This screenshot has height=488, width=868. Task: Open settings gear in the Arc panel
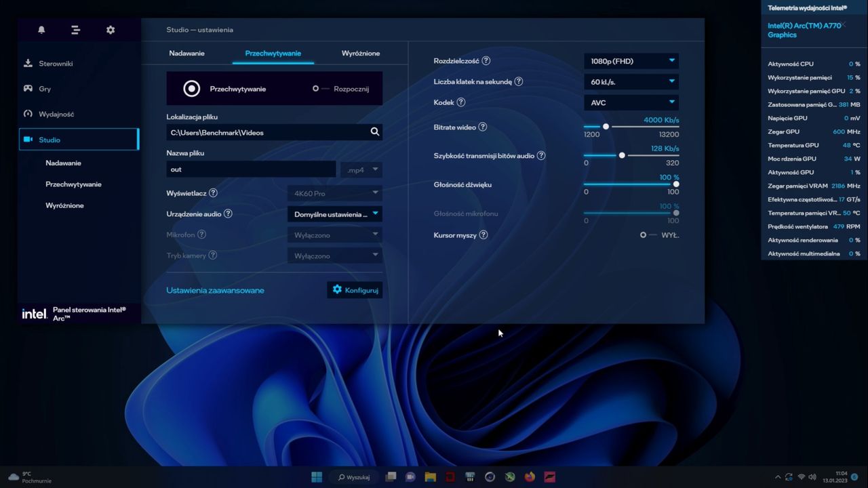[111, 30]
